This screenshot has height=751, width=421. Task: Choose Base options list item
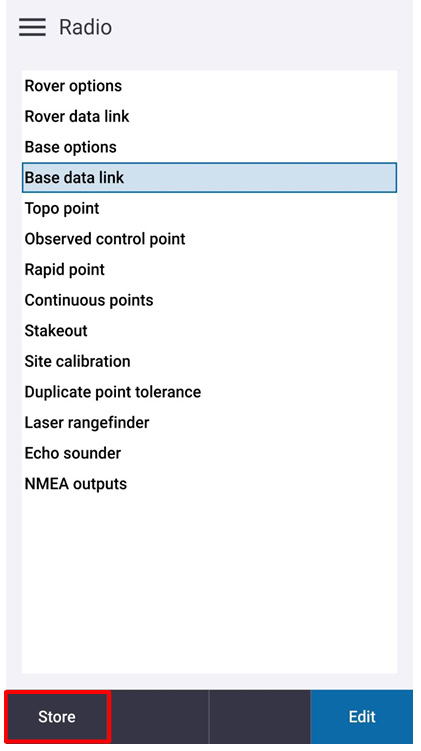(x=209, y=147)
